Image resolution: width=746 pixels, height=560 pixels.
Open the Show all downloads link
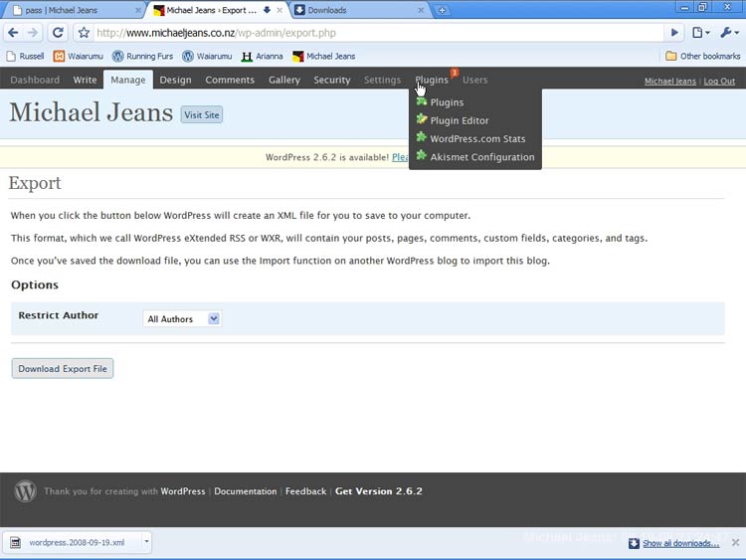click(x=680, y=543)
